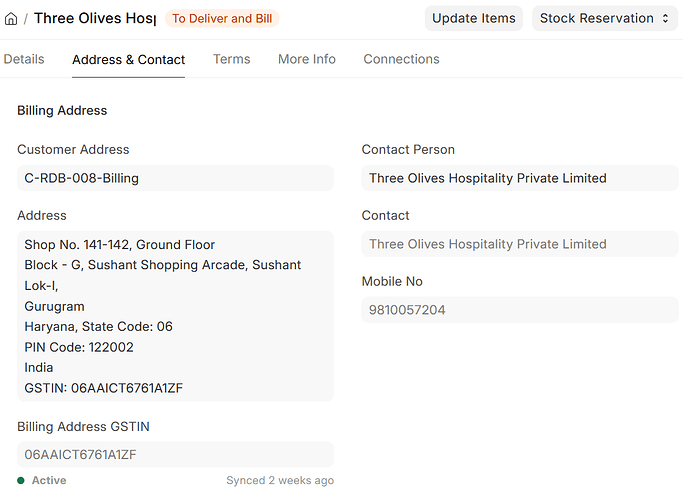
Task: Click the Billing Address GSTIN field
Action: [175, 455]
